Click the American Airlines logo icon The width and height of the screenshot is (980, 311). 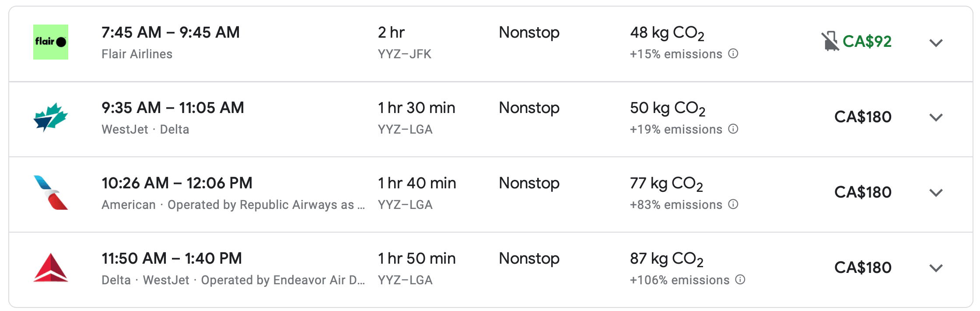51,193
